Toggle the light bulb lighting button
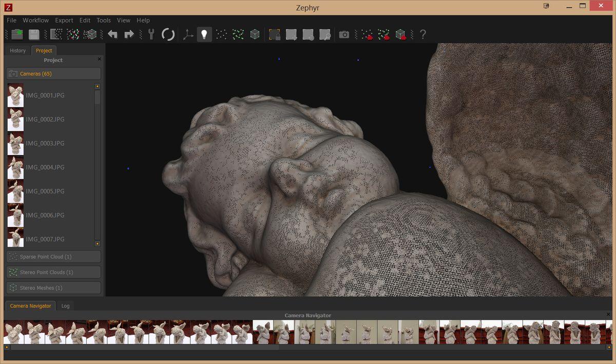 point(204,34)
